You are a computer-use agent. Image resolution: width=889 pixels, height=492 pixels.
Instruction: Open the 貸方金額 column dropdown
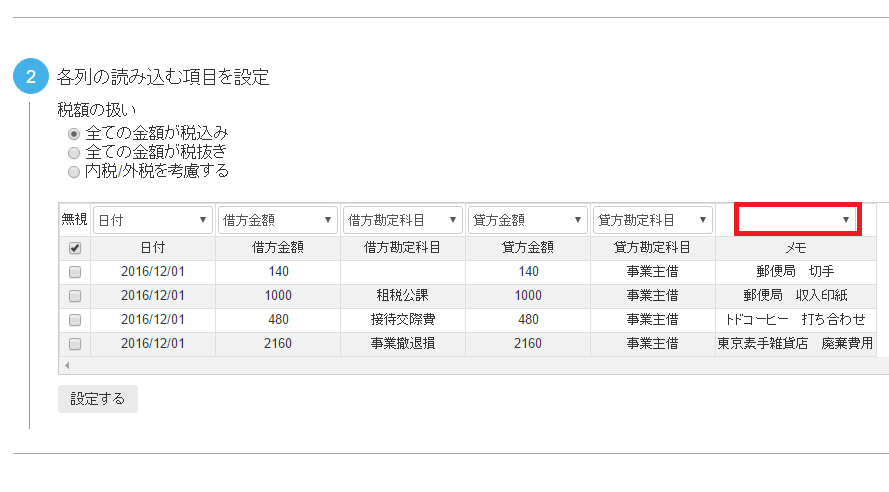[x=528, y=220]
